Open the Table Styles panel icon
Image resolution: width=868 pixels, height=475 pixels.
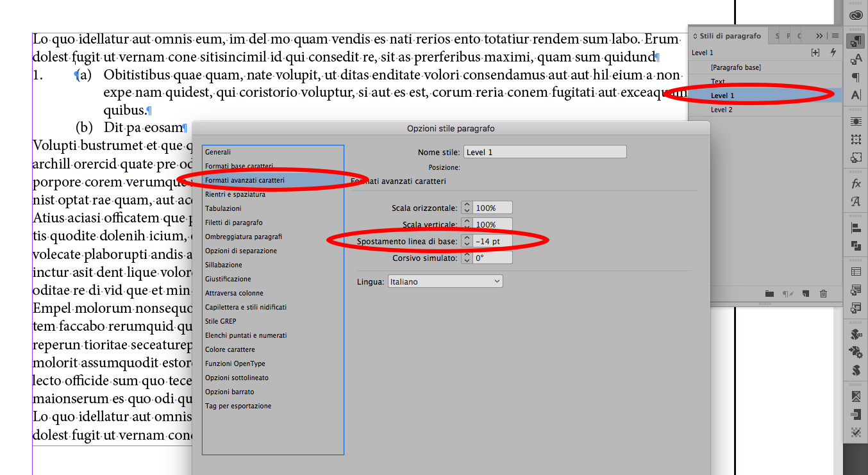click(x=856, y=290)
